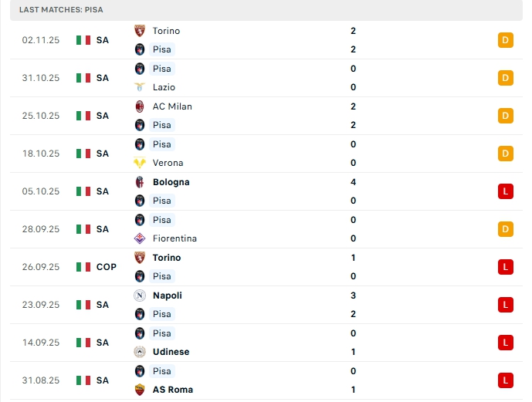Click the Last Matches: Pisa header
Image resolution: width=532 pixels, height=402 pixels.
61,10
